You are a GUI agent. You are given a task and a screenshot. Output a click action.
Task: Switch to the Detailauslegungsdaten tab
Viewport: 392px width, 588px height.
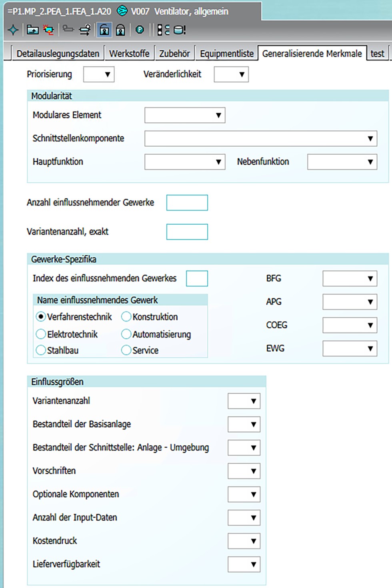click(x=58, y=54)
